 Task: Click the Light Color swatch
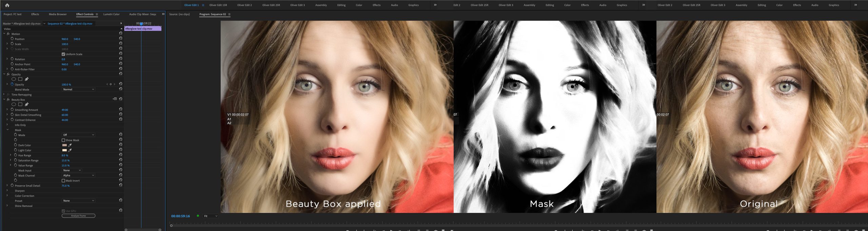(64, 150)
